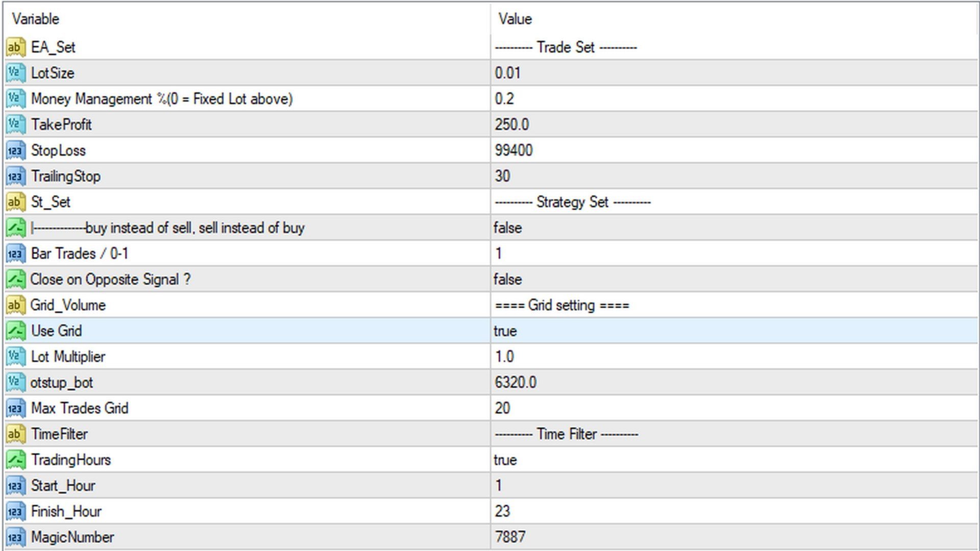Click the ab string icon beside EA_Set
This screenshot has width=980, height=551.
[15, 47]
